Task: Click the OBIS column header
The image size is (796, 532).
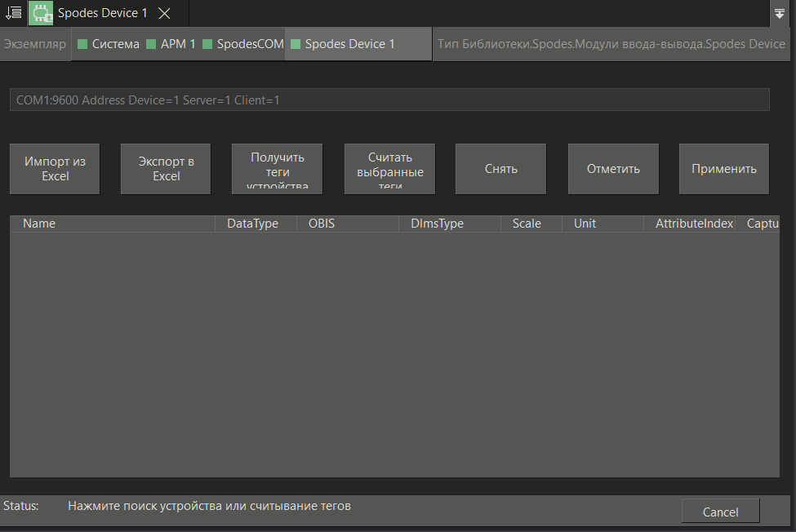Action: [321, 223]
